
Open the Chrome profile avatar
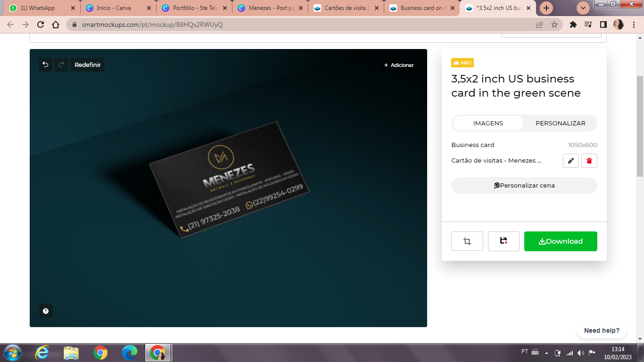pos(619,25)
